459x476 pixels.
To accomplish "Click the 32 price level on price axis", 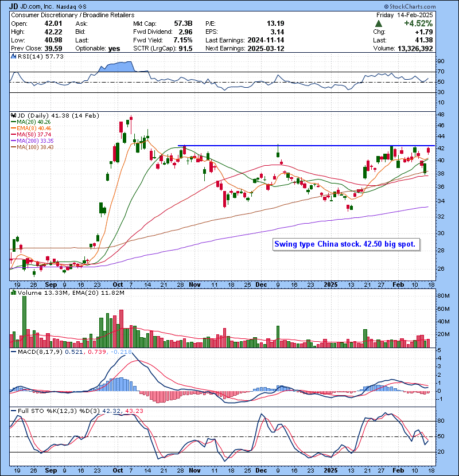I will [x=441, y=216].
